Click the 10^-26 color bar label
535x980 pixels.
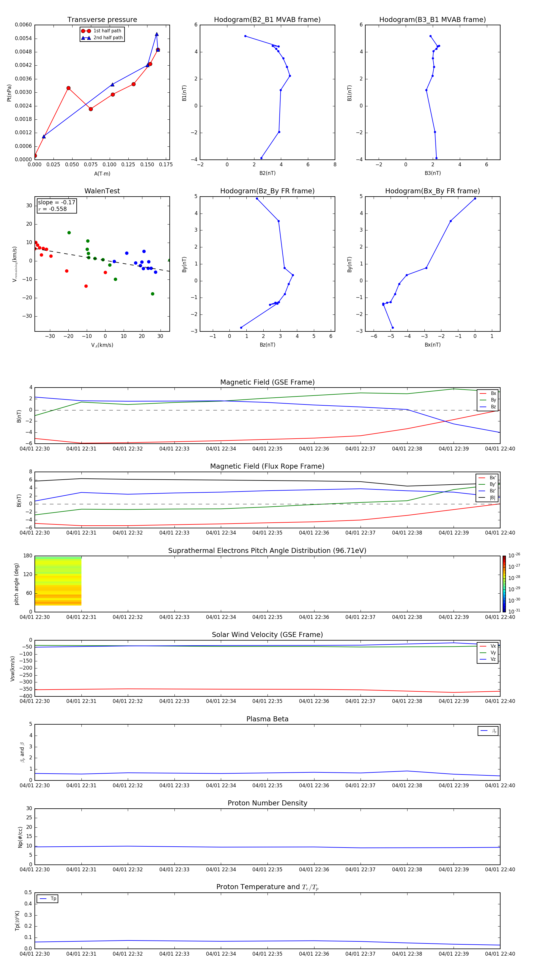tap(514, 555)
